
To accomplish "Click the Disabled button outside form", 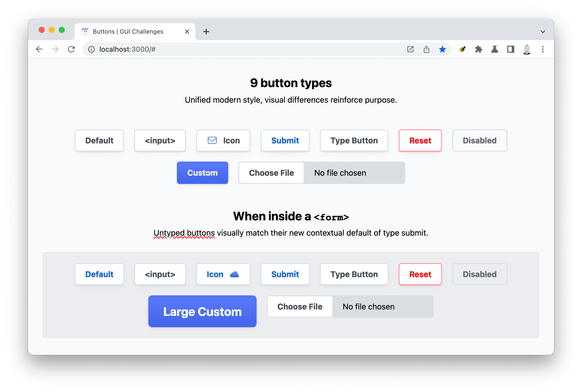I will [x=479, y=140].
